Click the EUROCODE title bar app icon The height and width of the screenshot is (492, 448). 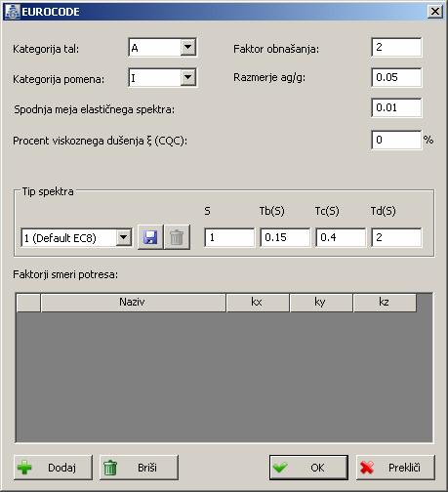12,12
